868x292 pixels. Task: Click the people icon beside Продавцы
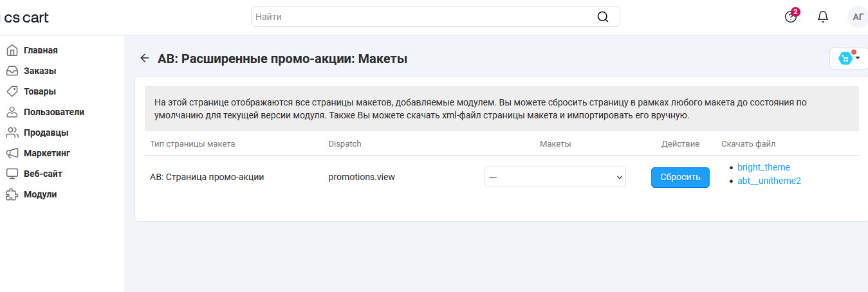[x=12, y=132]
